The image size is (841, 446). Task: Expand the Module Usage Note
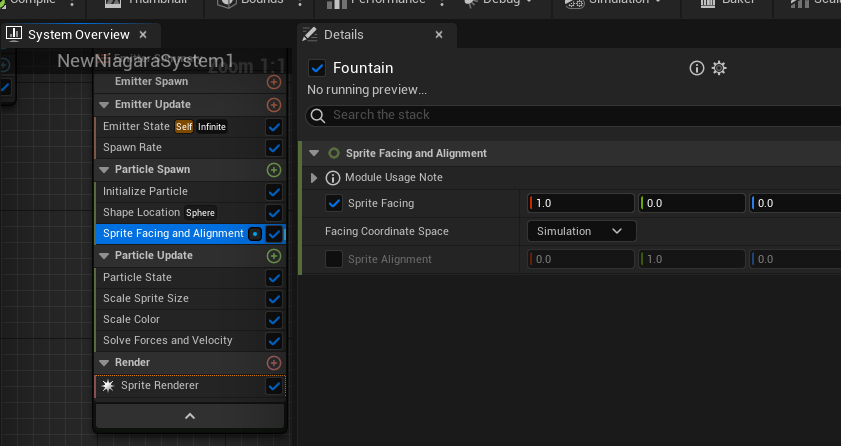pos(314,177)
